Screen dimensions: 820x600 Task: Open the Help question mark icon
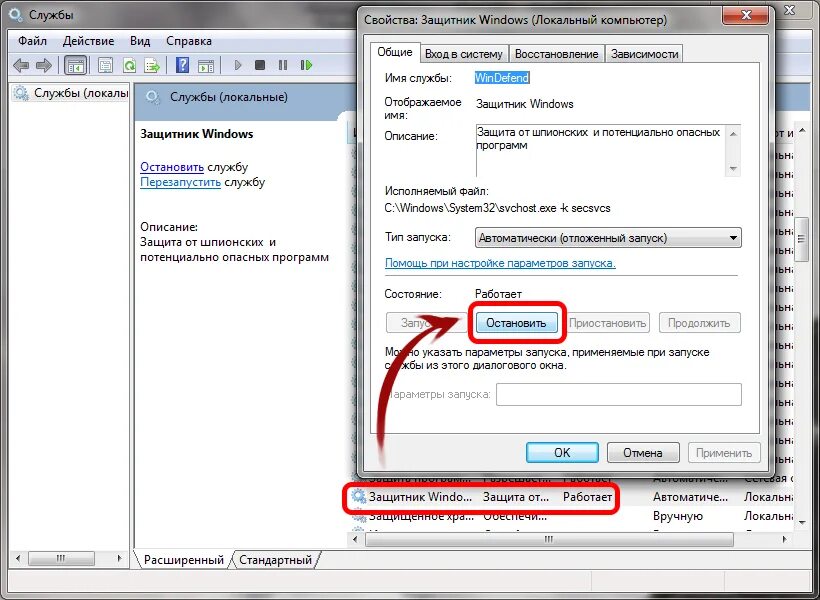[183, 65]
